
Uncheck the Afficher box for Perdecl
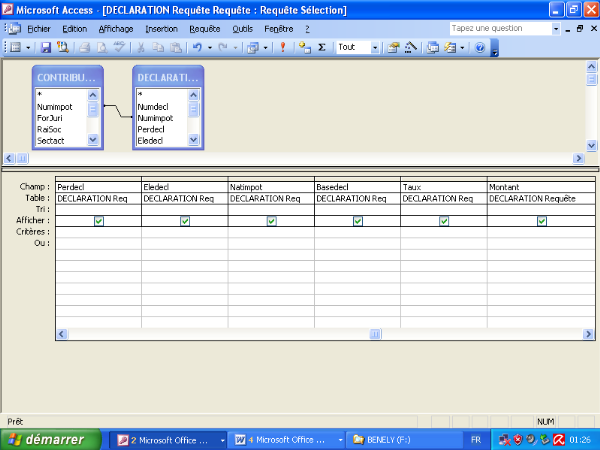[98, 221]
